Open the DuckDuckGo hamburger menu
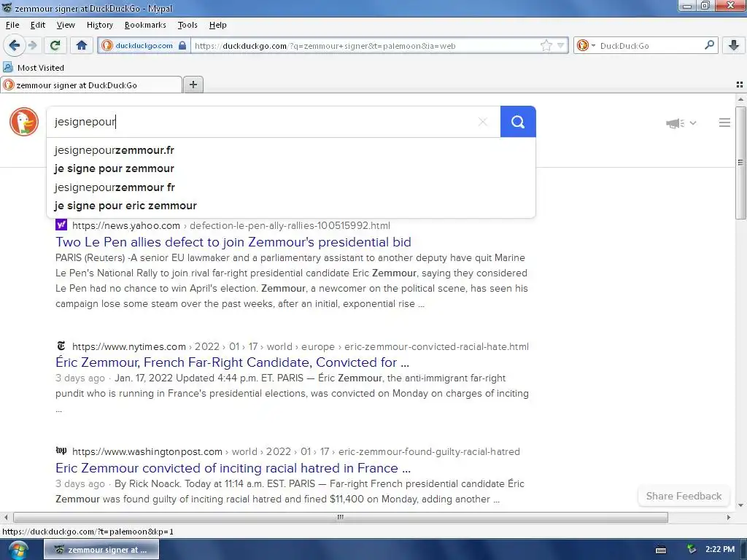 coord(724,122)
